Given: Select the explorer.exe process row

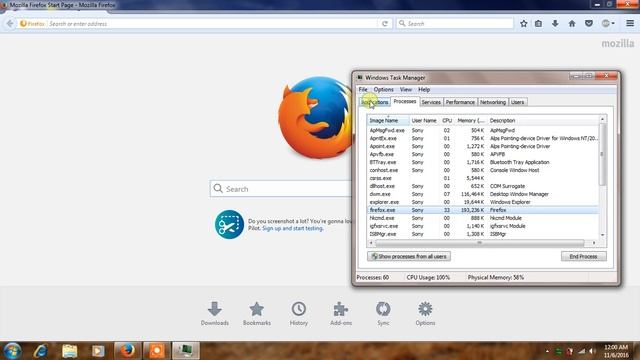Looking at the screenshot, I should pos(483,202).
